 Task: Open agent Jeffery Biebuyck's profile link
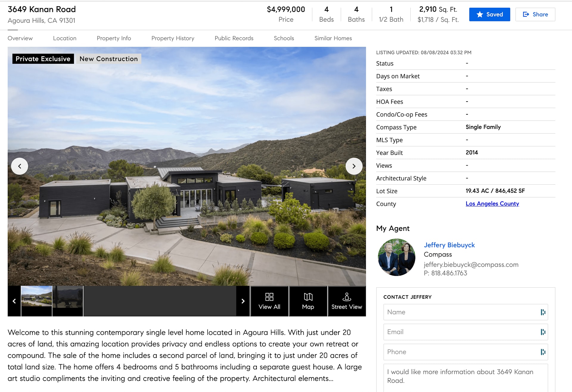(449, 245)
